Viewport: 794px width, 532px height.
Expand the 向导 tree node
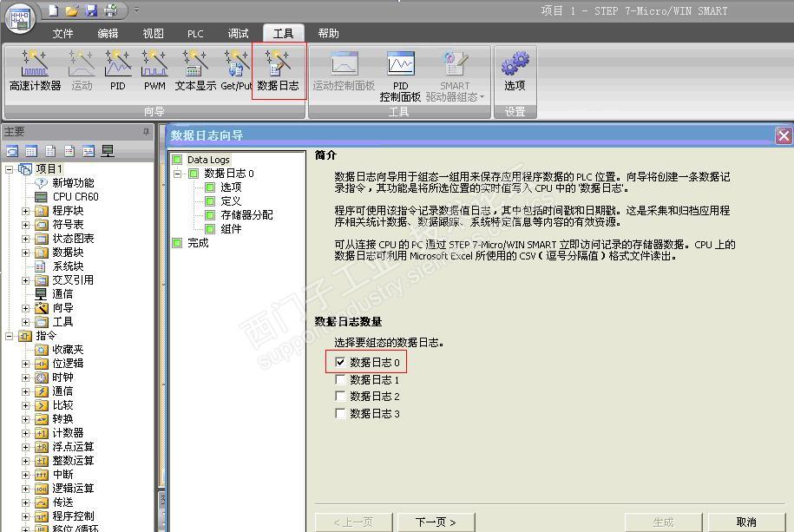coord(25,308)
